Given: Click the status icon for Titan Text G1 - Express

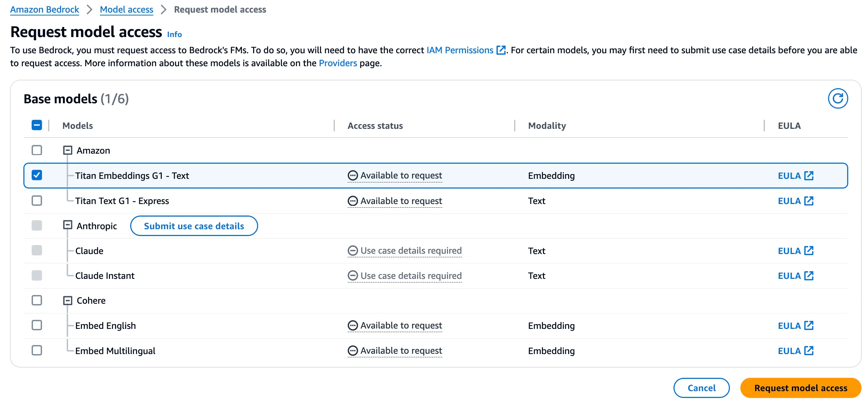Looking at the screenshot, I should pos(353,201).
